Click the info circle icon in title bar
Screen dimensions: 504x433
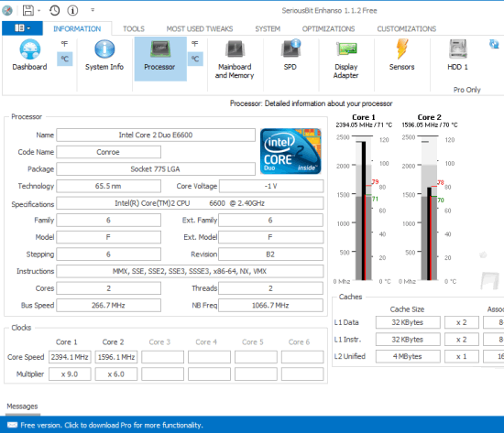click(72, 10)
